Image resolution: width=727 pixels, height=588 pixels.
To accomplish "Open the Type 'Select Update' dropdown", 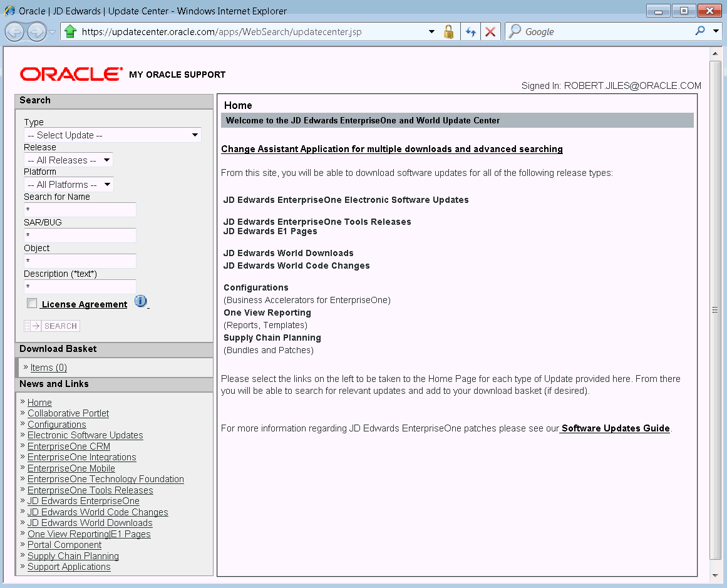I will tap(113, 135).
